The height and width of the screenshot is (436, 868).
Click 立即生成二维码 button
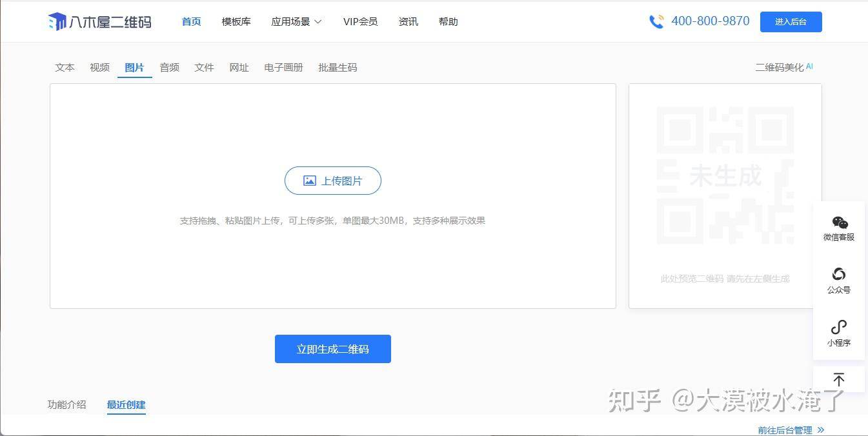[x=333, y=349]
